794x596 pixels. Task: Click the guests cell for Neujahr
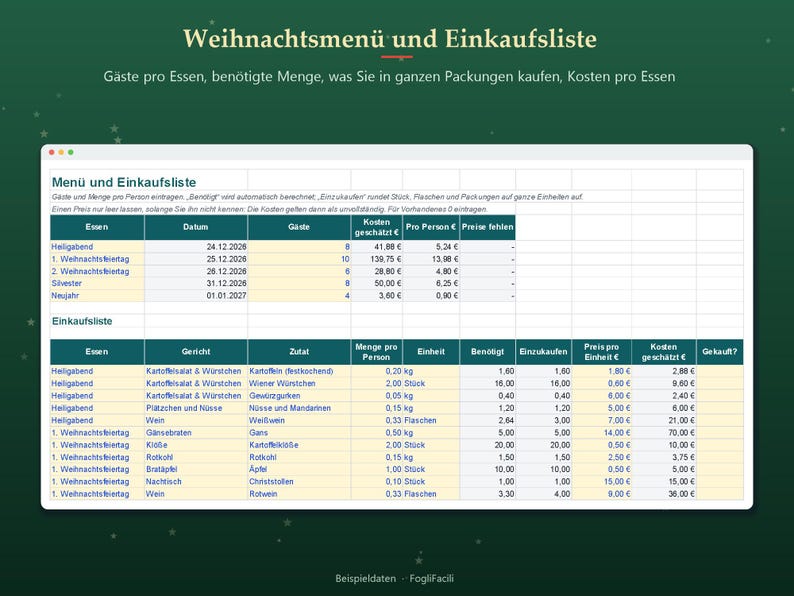coord(299,295)
